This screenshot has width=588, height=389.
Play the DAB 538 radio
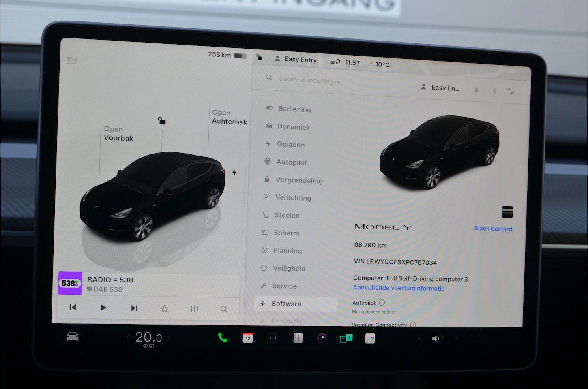pyautogui.click(x=103, y=308)
